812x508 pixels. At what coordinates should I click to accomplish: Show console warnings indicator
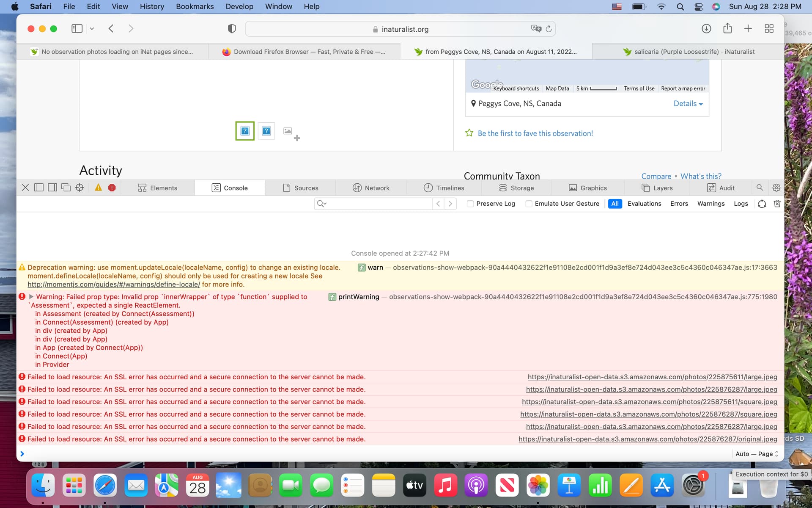(98, 188)
